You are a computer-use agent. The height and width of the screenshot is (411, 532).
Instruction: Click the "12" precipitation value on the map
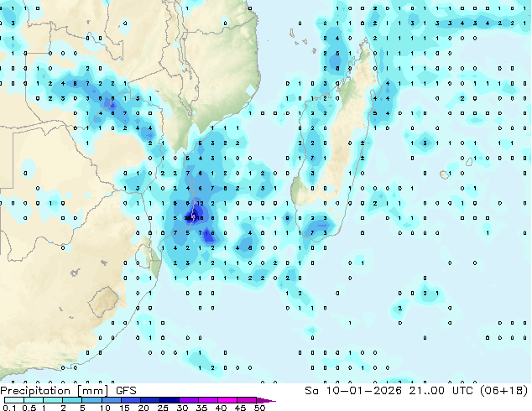pyautogui.click(x=201, y=204)
